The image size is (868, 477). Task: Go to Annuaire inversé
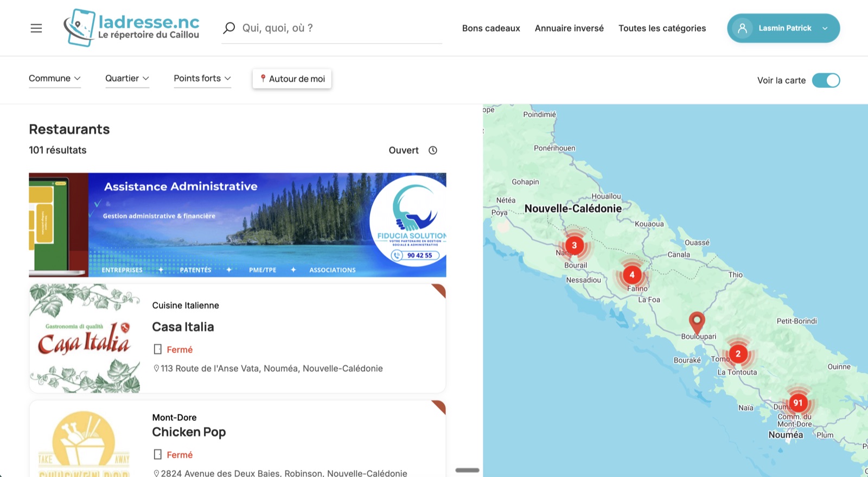click(x=569, y=28)
